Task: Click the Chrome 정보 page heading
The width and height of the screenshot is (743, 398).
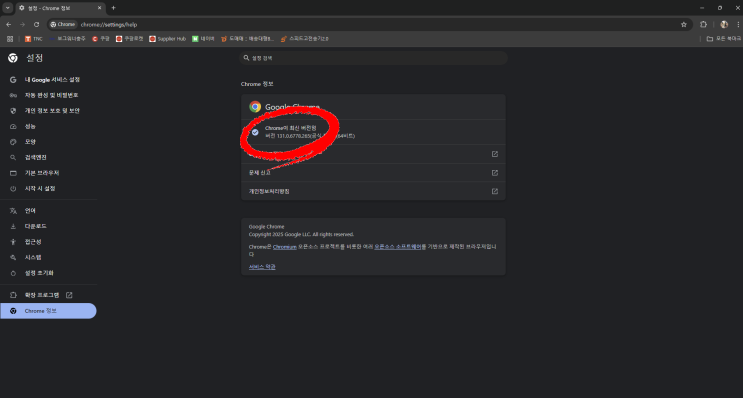Action: click(257, 84)
